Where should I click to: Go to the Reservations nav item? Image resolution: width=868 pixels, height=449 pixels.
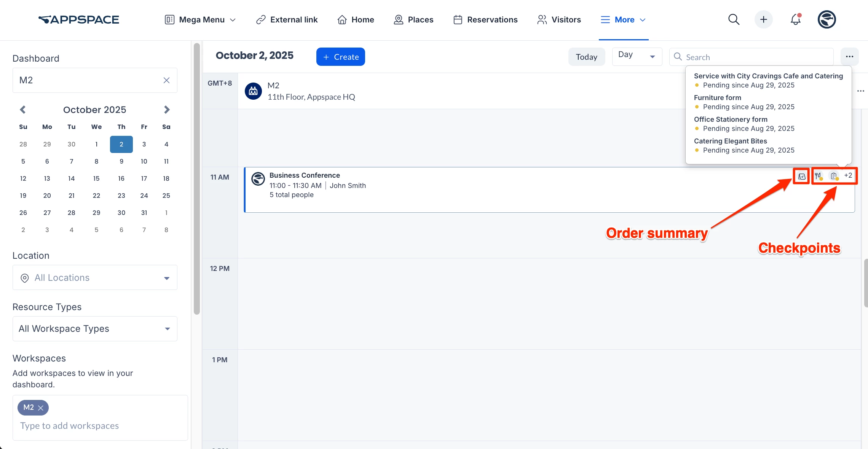(485, 20)
